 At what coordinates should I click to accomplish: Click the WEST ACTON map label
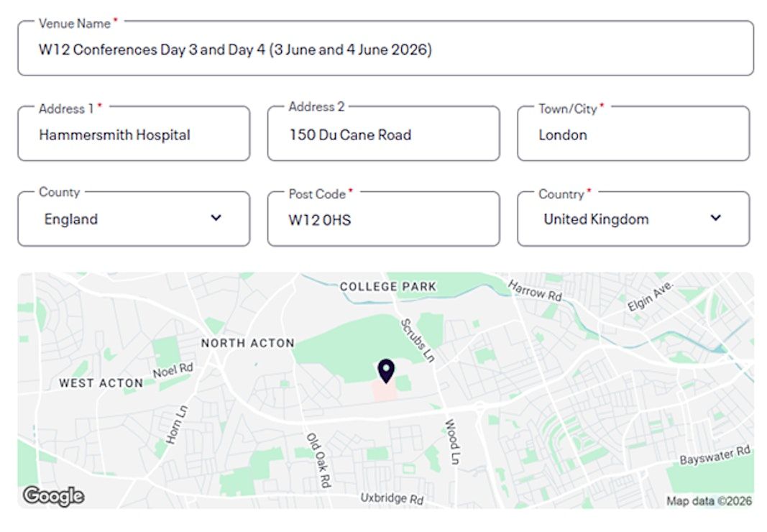coord(101,383)
